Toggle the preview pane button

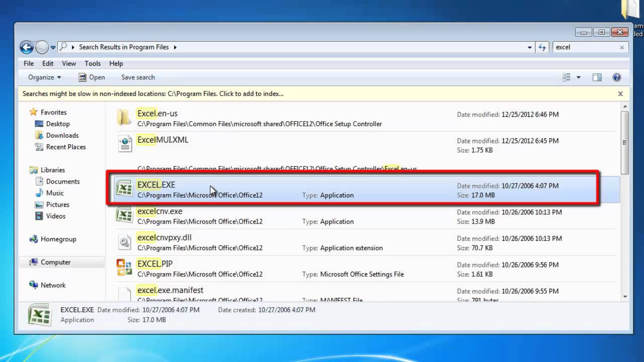[597, 77]
